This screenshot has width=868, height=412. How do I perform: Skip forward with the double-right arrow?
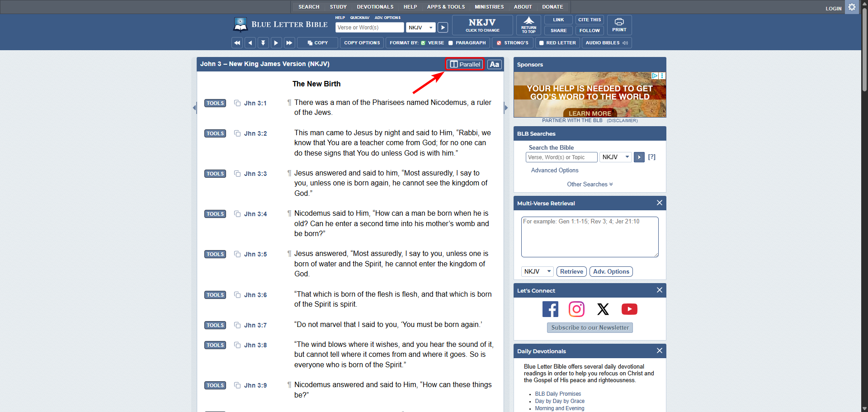click(x=289, y=43)
